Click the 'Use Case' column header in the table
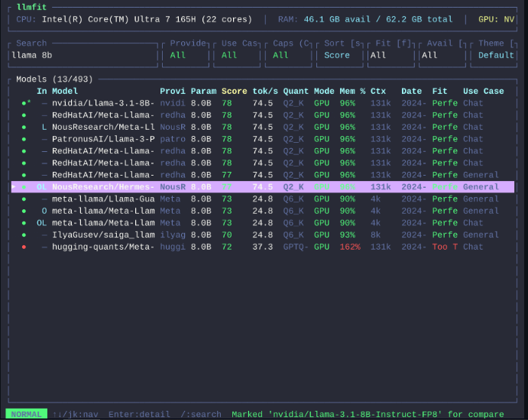The height and width of the screenshot is (420, 528). [x=484, y=91]
